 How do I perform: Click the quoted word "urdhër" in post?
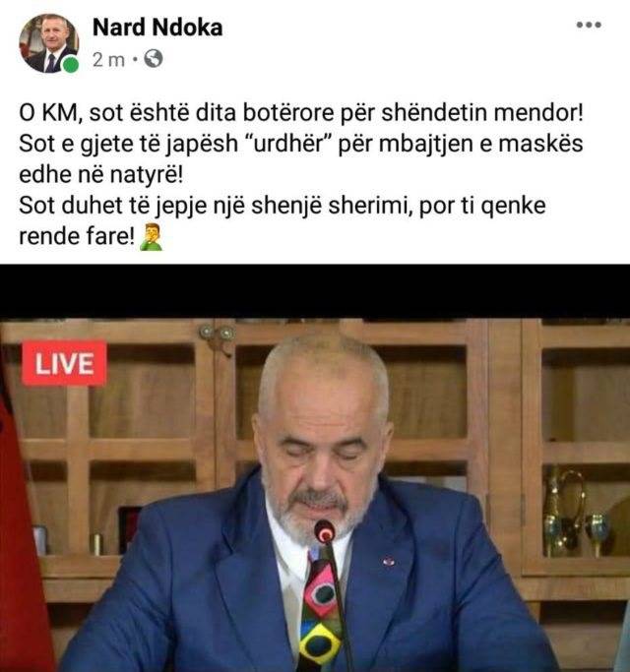pyautogui.click(x=287, y=144)
